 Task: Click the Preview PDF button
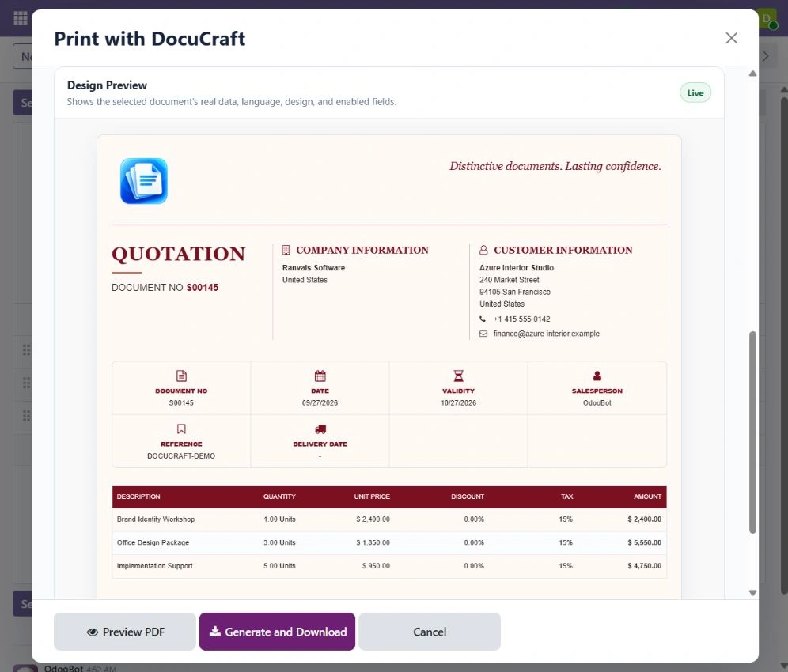[125, 632]
